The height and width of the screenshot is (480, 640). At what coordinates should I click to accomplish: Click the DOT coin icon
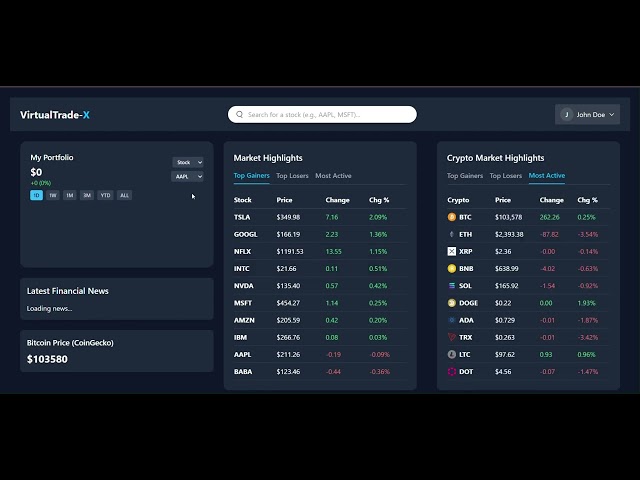click(451, 371)
